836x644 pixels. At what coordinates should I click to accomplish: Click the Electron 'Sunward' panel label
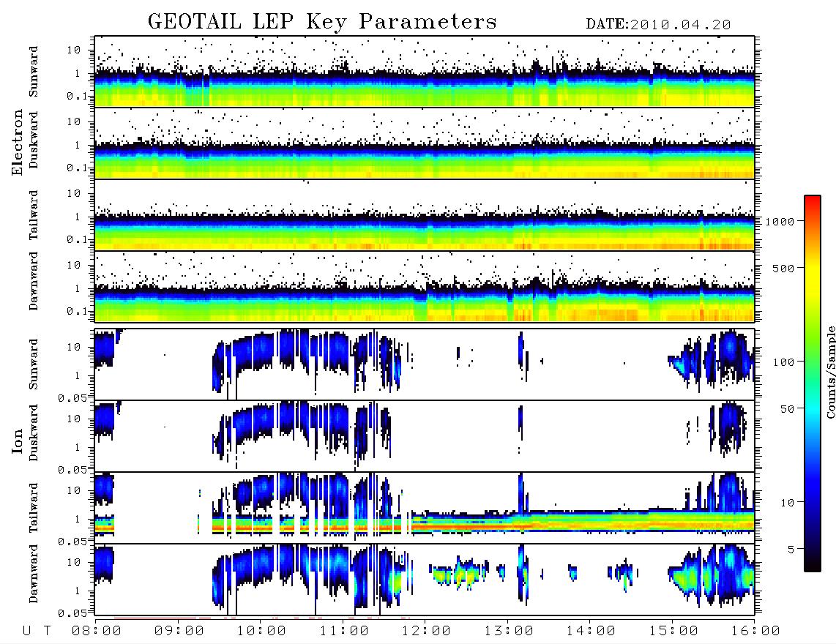tap(34, 72)
